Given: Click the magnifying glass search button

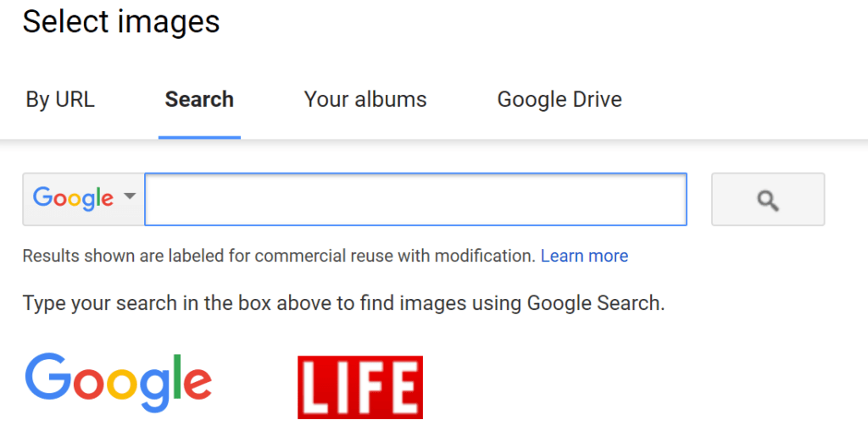Looking at the screenshot, I should [768, 199].
